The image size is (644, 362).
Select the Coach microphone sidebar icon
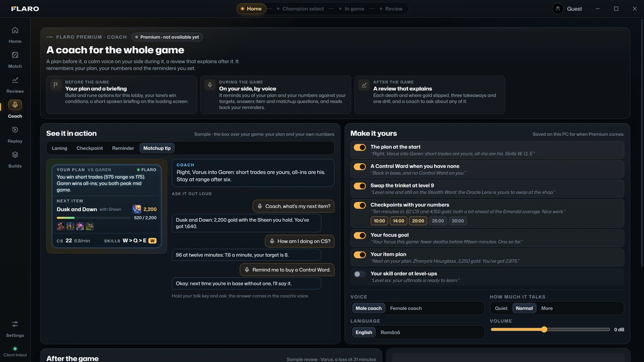[x=15, y=105]
